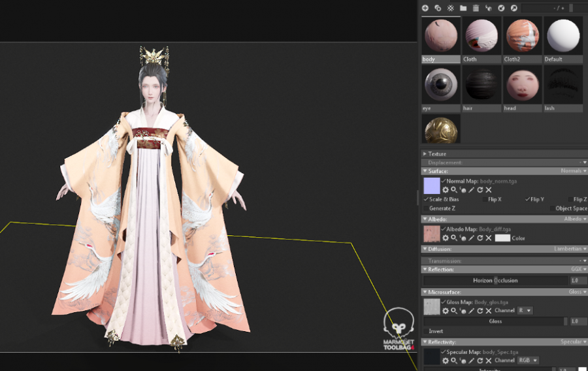Viewport: 588px width, 371px height.
Task: Clear the Normal Map with X icon
Action: (x=489, y=190)
